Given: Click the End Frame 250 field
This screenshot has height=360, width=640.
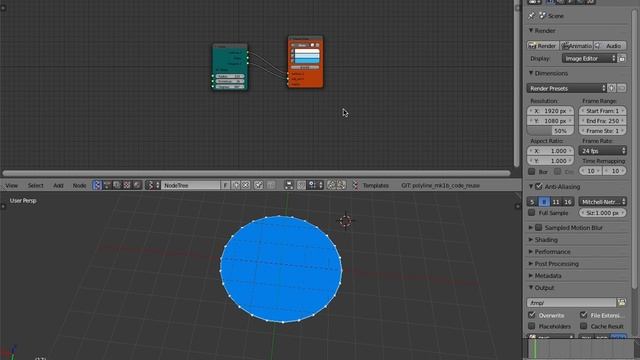Looking at the screenshot, I should [x=602, y=121].
